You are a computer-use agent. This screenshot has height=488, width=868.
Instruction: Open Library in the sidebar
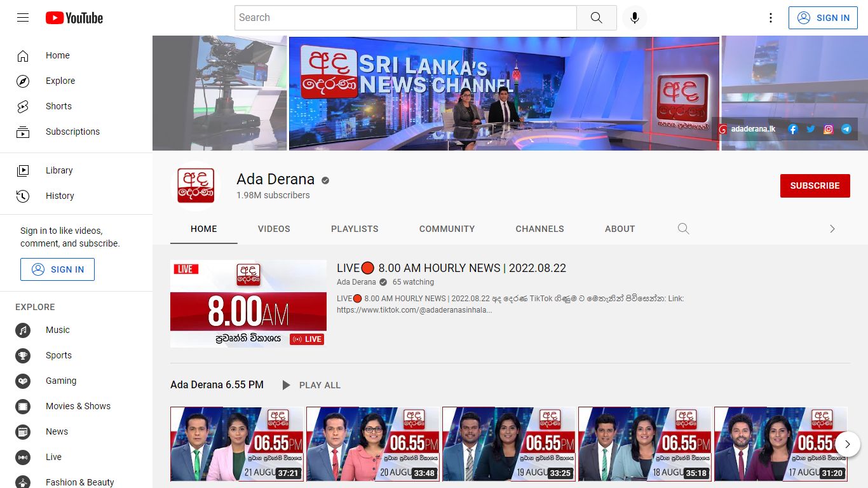pos(76,170)
